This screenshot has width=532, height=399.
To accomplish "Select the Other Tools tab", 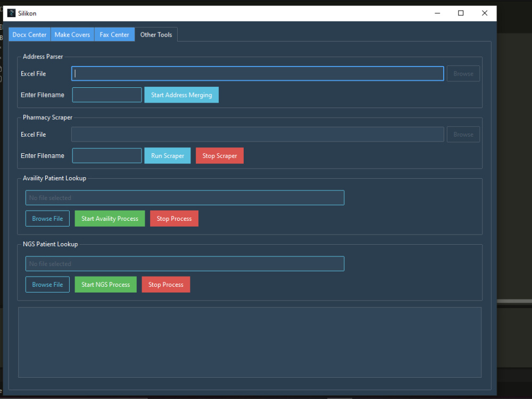I will click(x=156, y=35).
